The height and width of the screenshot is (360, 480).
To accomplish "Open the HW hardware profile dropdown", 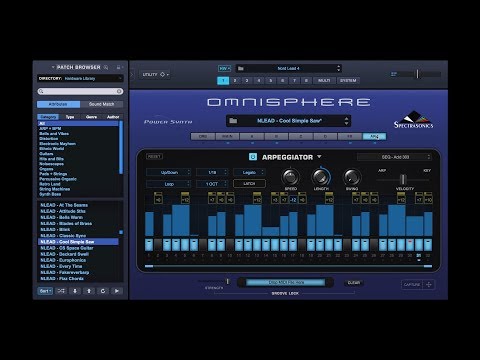I will (x=224, y=68).
